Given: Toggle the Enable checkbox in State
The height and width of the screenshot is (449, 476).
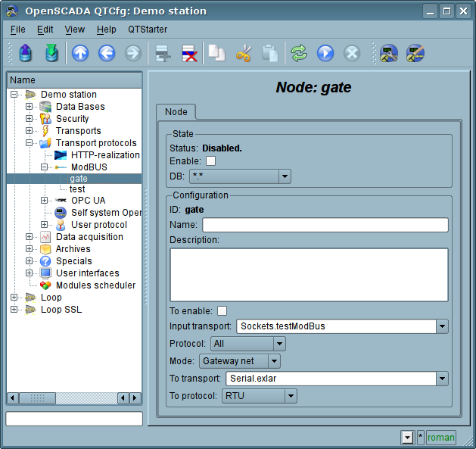Looking at the screenshot, I should click(x=211, y=161).
